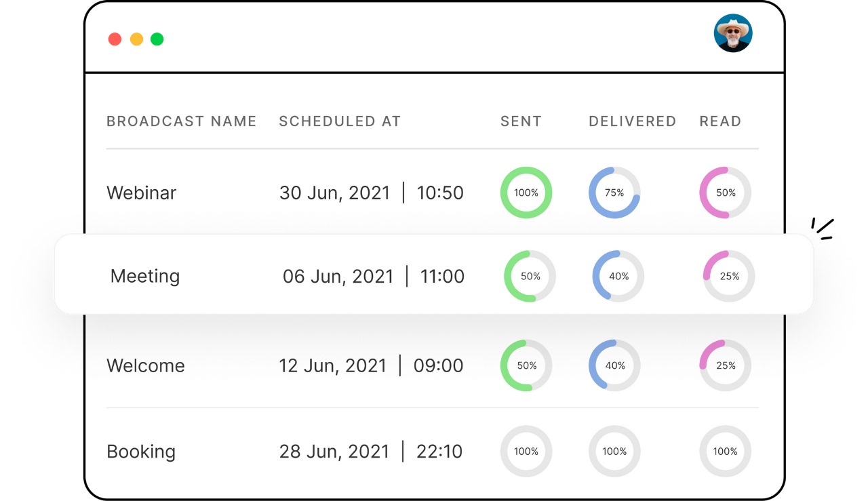868x501 pixels.
Task: Click the Booking scheduled date 28 Jun, 2021
Action: (335, 452)
